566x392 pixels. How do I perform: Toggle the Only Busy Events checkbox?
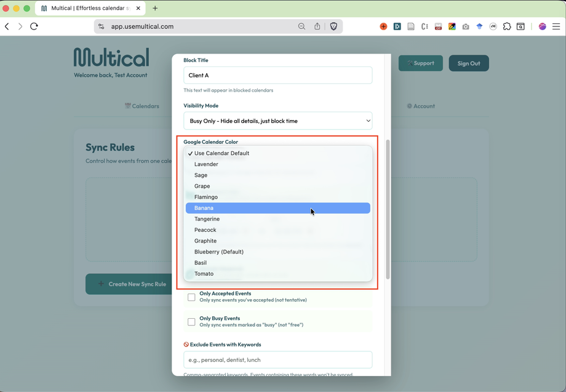tap(191, 322)
